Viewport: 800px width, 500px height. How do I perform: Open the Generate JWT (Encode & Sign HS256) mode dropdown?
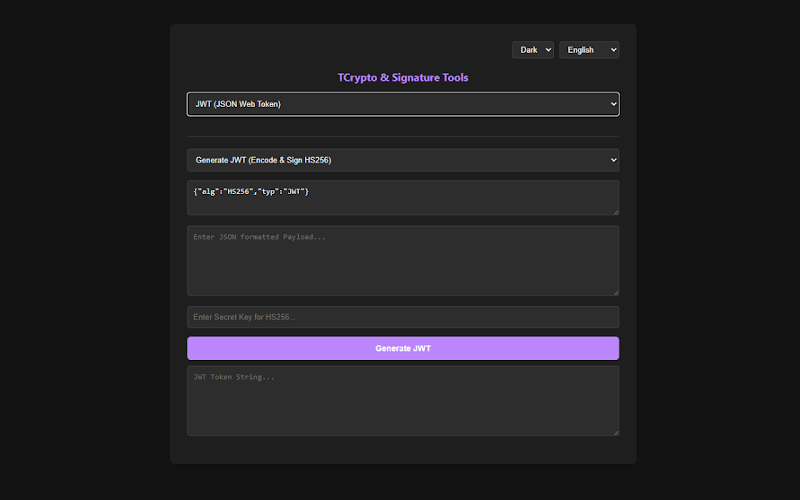tap(403, 160)
